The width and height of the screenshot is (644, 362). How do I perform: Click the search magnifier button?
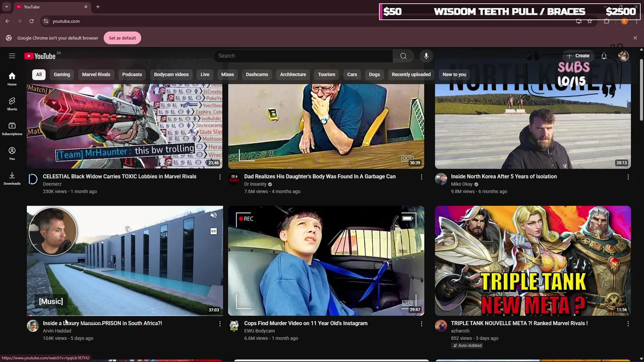(404, 56)
